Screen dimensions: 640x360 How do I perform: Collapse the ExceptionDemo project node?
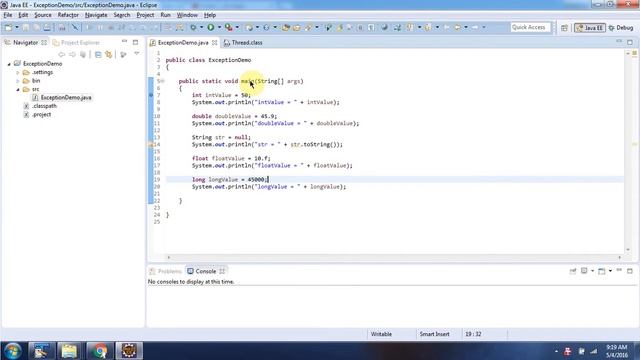[x=9, y=64]
